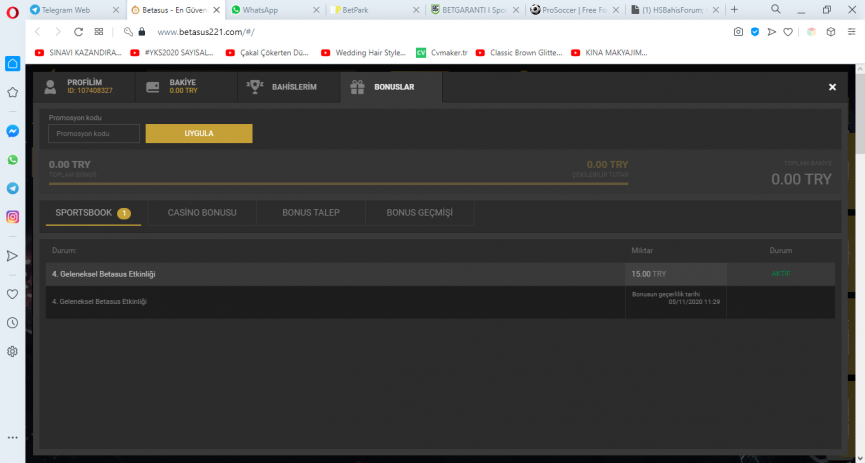Switch to Casino Bonusu tab
865x463 pixels.
click(202, 212)
